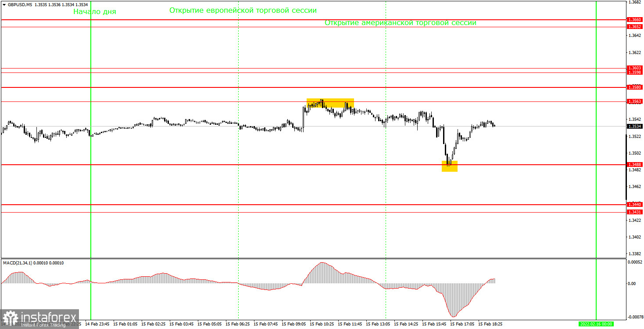Click the 'Начало дня' label

pos(95,12)
